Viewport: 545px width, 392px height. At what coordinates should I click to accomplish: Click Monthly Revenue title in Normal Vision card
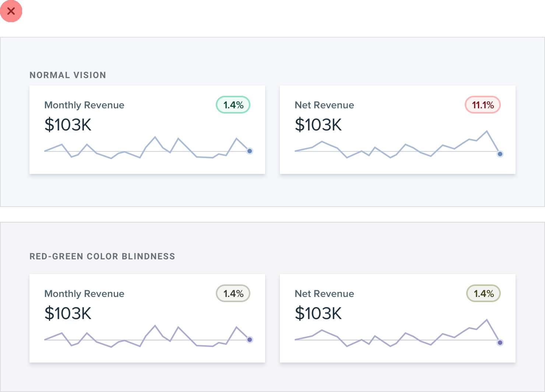(84, 105)
